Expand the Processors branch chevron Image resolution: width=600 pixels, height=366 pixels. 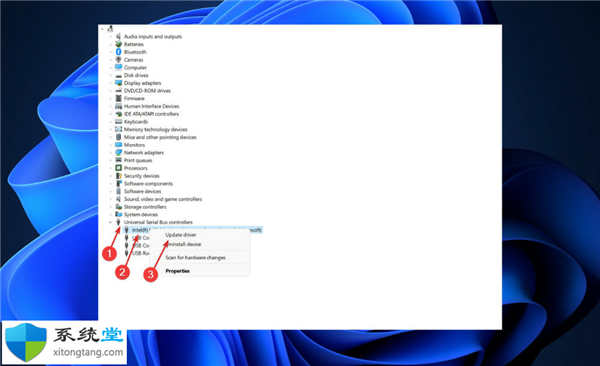click(x=111, y=168)
